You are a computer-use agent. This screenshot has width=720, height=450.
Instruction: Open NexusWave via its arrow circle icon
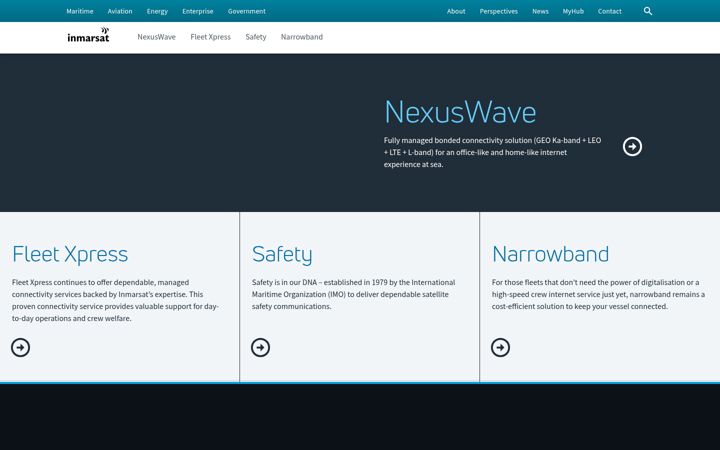click(632, 146)
